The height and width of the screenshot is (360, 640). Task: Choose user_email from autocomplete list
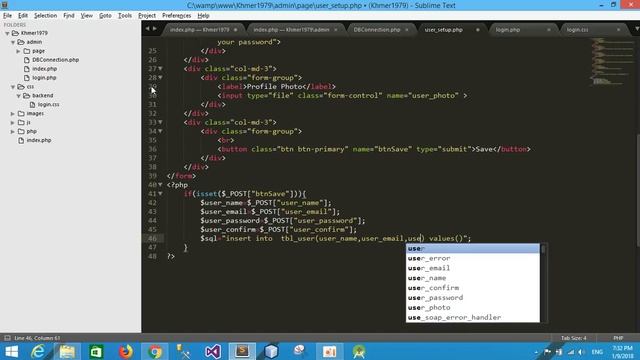click(473, 268)
